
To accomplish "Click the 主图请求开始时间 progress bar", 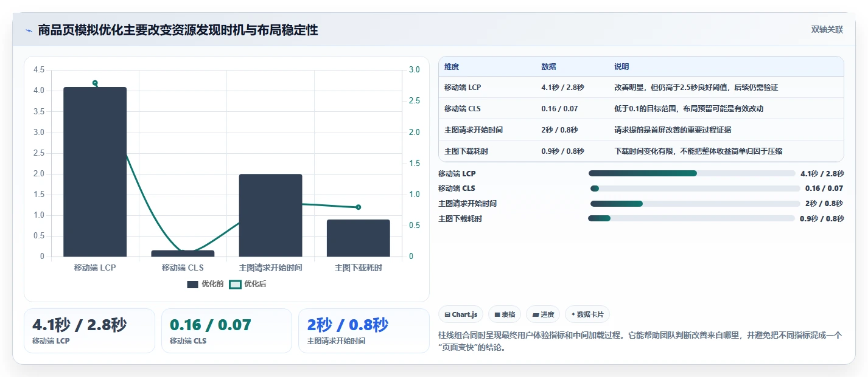I will pos(695,204).
